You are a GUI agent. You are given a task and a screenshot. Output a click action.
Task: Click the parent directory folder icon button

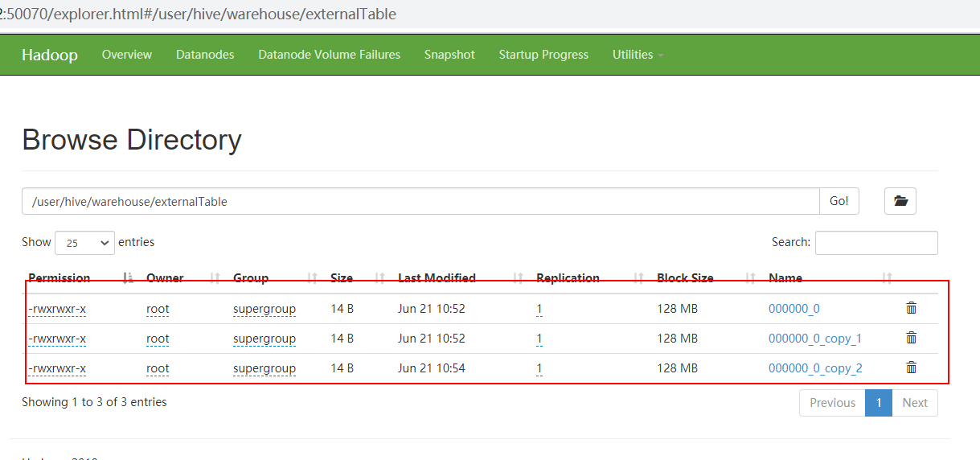click(900, 201)
